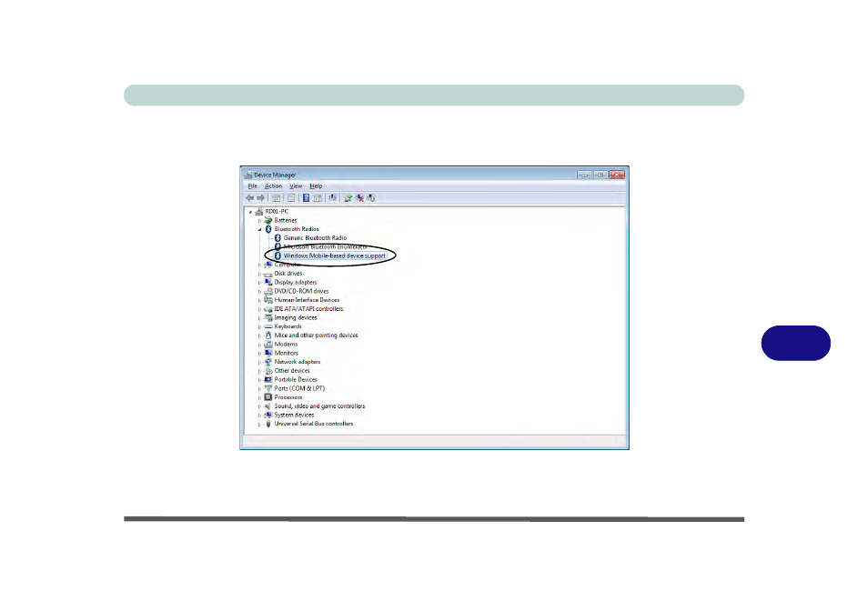This screenshot has width=868, height=611.
Task: Open the View menu
Action: pyautogui.click(x=297, y=186)
